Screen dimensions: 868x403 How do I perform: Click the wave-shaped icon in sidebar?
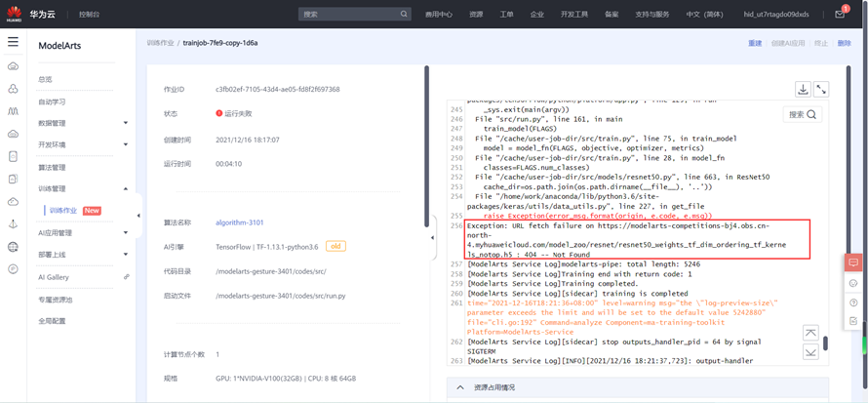[x=14, y=111]
